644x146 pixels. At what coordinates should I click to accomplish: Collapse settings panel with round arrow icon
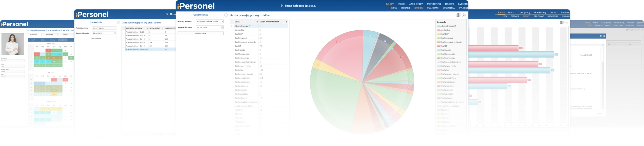pyautogui.click(x=226, y=15)
